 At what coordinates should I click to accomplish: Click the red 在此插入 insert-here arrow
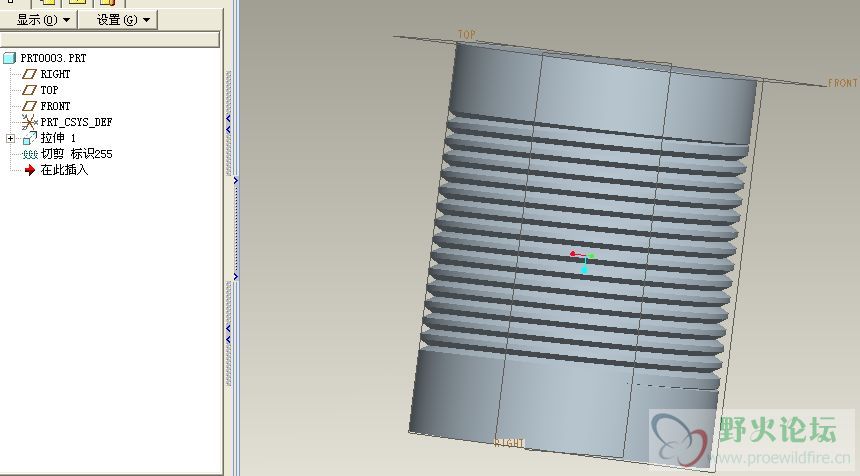point(30,170)
